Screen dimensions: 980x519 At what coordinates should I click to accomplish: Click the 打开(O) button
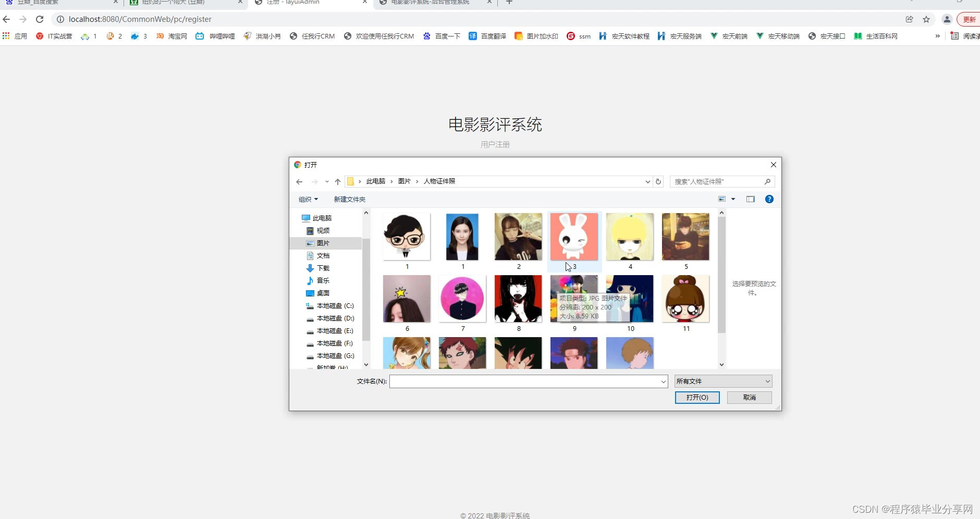tap(697, 398)
